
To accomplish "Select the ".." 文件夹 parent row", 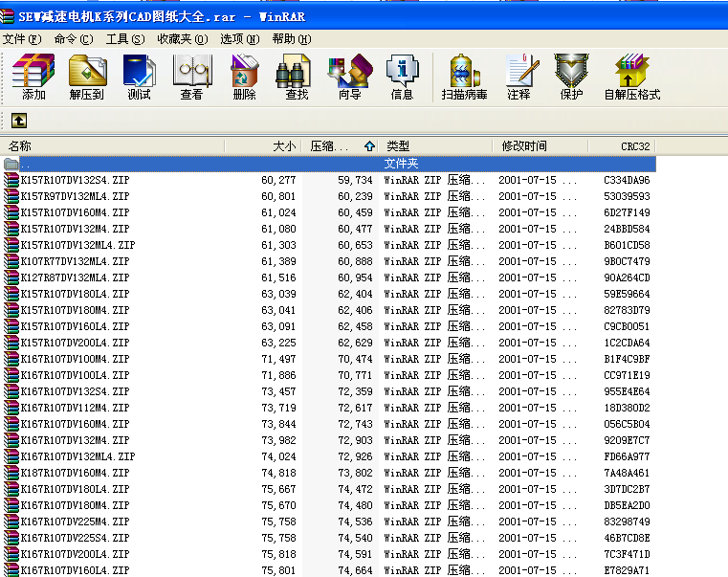I will point(329,164).
